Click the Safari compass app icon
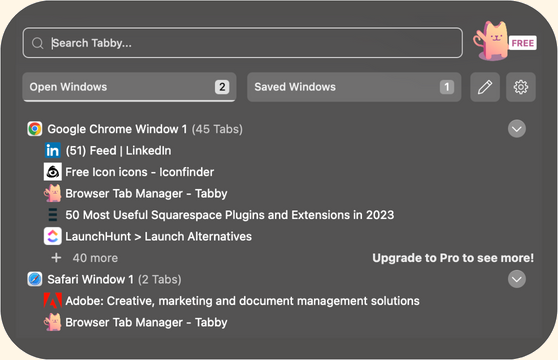 pyautogui.click(x=35, y=279)
